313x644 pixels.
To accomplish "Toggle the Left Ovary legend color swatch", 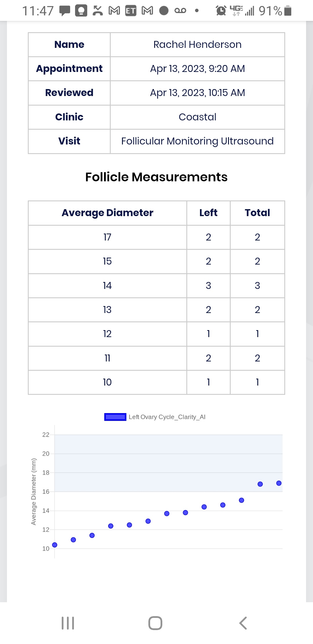I will click(115, 417).
